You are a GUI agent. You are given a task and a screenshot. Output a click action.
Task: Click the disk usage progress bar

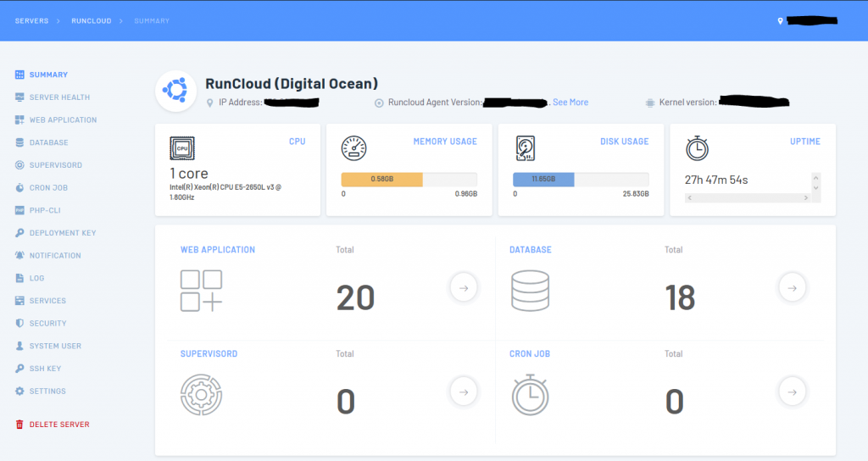[581, 180]
